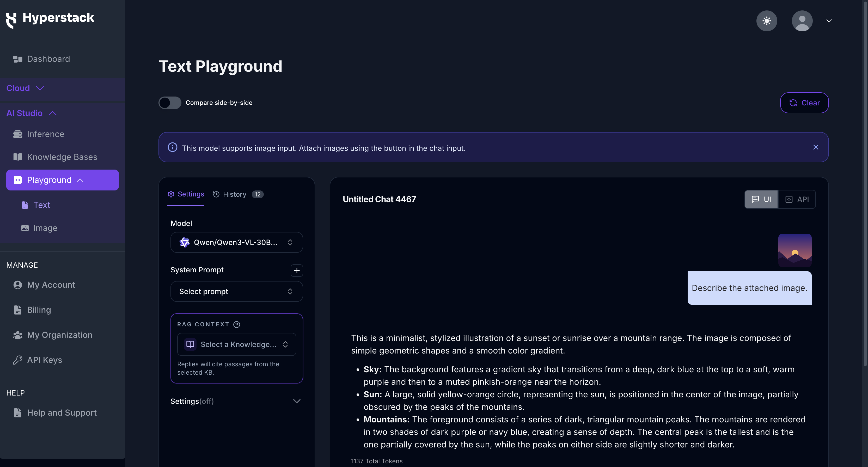Dismiss the image input notice banner
868x467 pixels.
click(x=816, y=147)
